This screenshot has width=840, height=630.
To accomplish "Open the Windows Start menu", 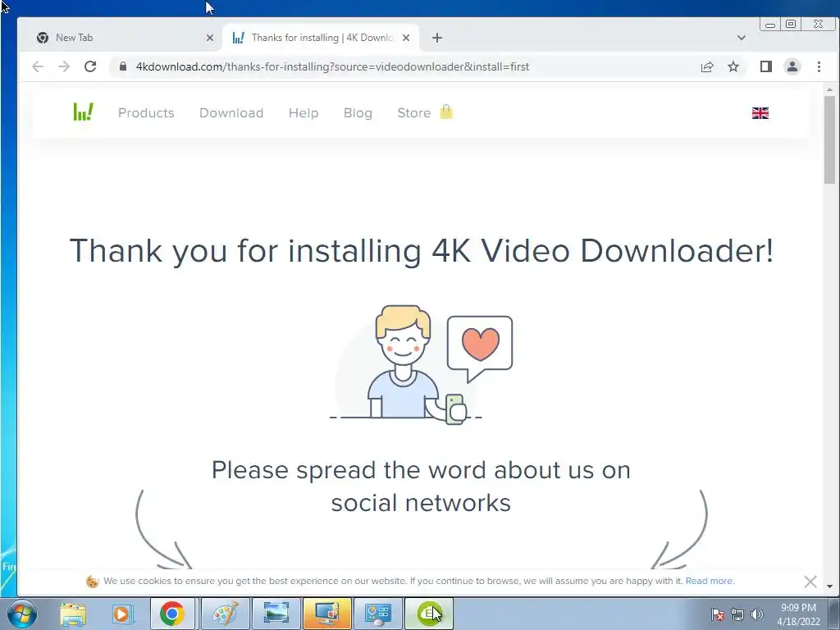I will coord(21,614).
